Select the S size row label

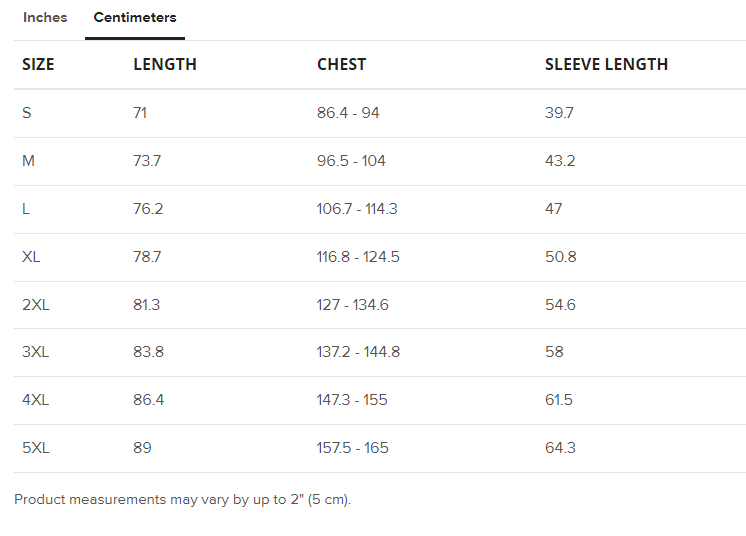coord(27,113)
